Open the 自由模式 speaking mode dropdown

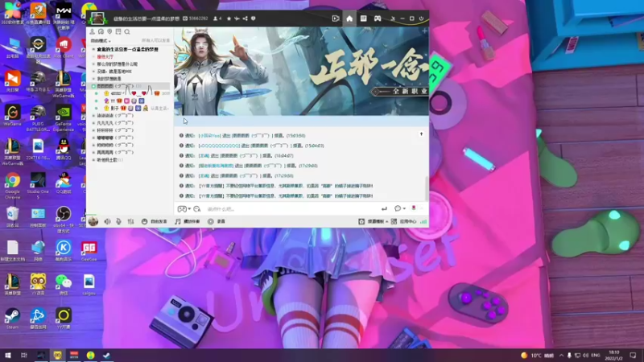point(101,41)
